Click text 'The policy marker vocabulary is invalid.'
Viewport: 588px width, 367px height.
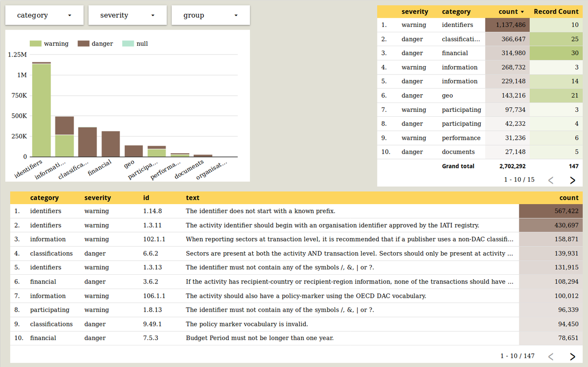pyautogui.click(x=247, y=324)
